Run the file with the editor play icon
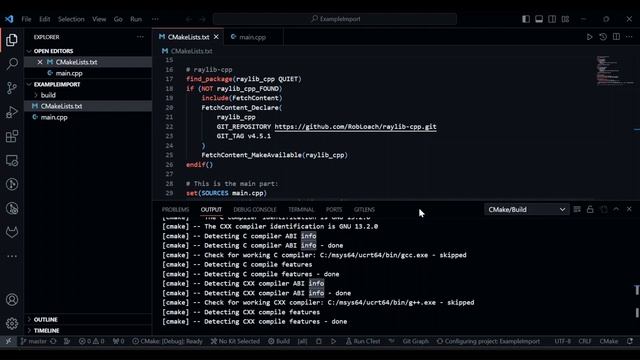Image resolution: width=640 pixels, height=360 pixels. pyautogui.click(x=589, y=37)
